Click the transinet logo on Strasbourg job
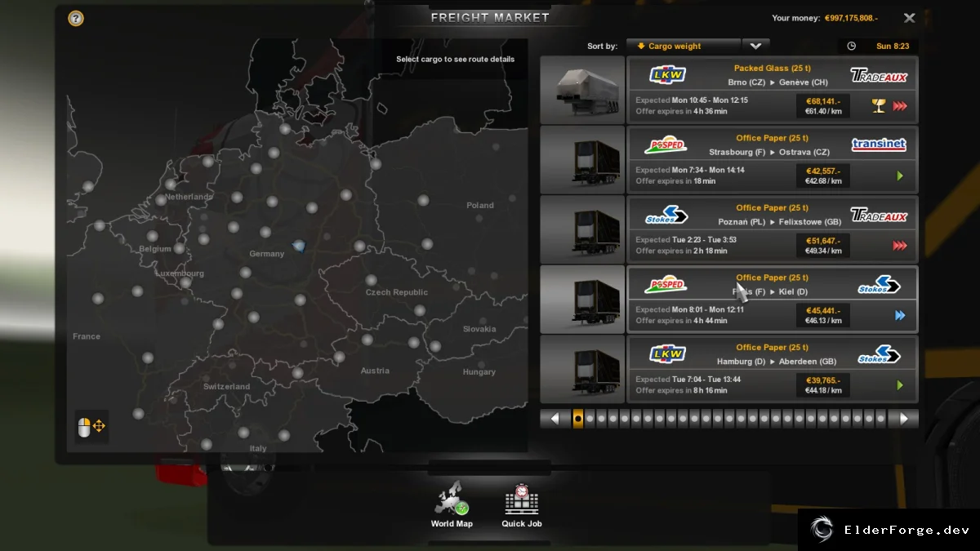 click(x=879, y=144)
